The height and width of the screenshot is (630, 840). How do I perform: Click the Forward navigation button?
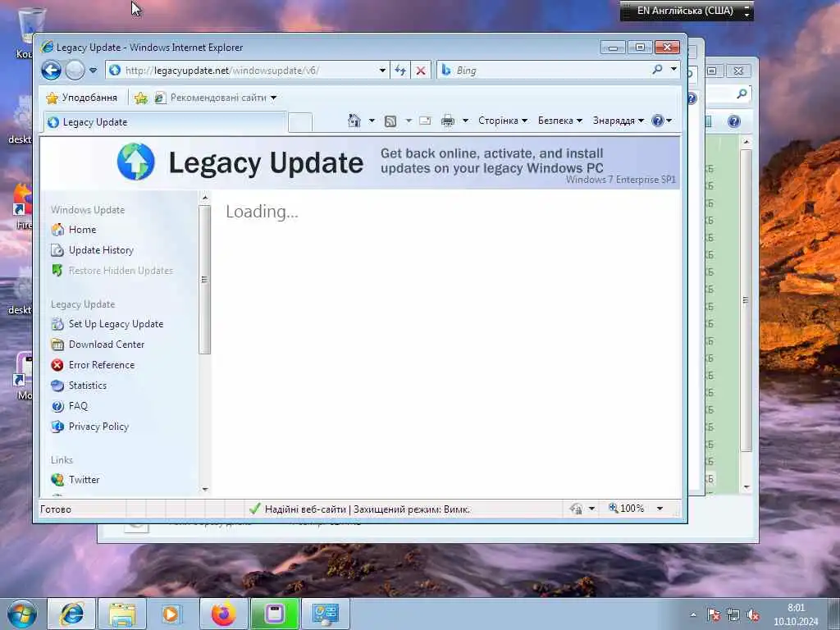pyautogui.click(x=75, y=71)
